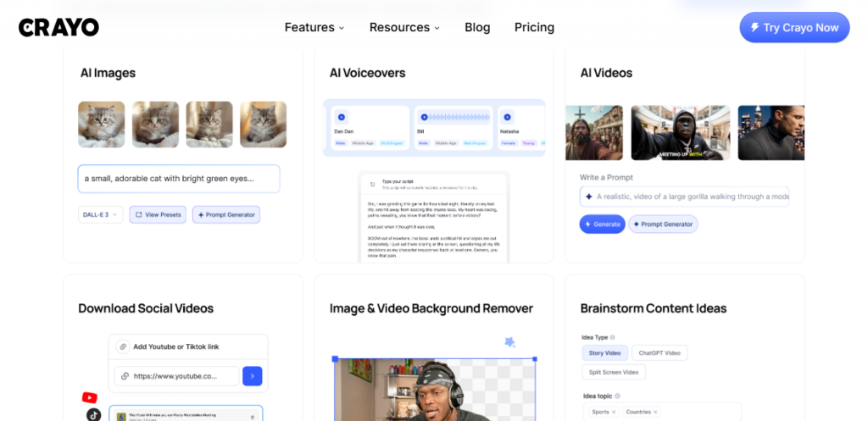Click the TikTok icon
This screenshot has width=868, height=421.
click(93, 414)
